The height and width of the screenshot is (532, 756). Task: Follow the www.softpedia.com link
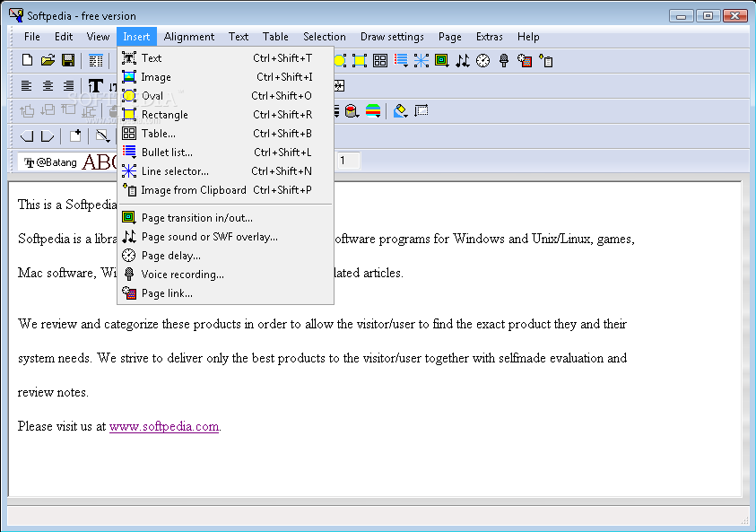[x=164, y=426]
